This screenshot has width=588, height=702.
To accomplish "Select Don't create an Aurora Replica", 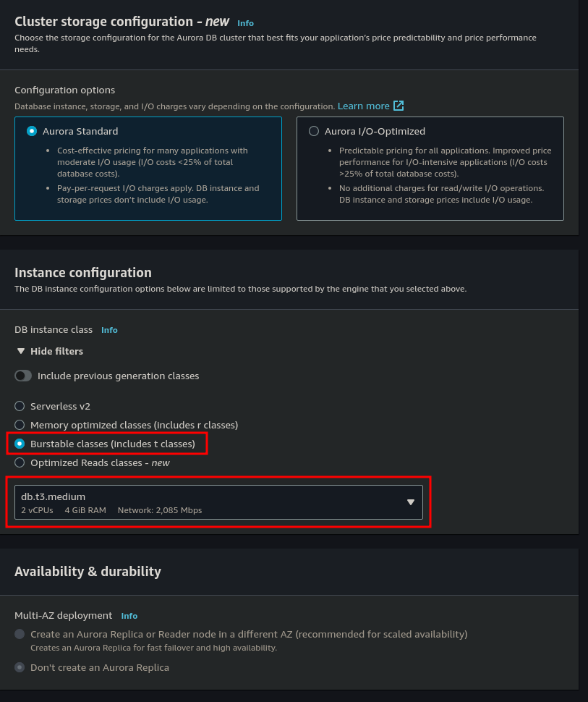I will pos(20,667).
